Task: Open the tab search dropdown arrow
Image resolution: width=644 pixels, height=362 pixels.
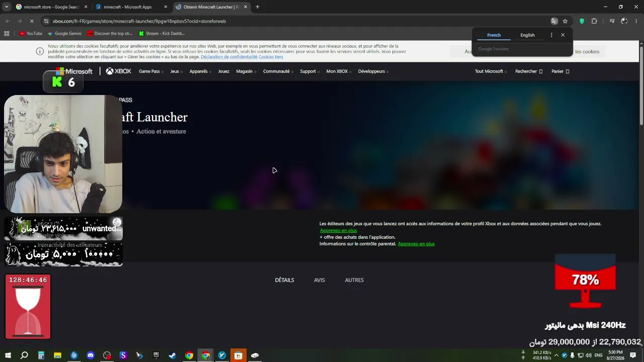Action: [x=7, y=7]
